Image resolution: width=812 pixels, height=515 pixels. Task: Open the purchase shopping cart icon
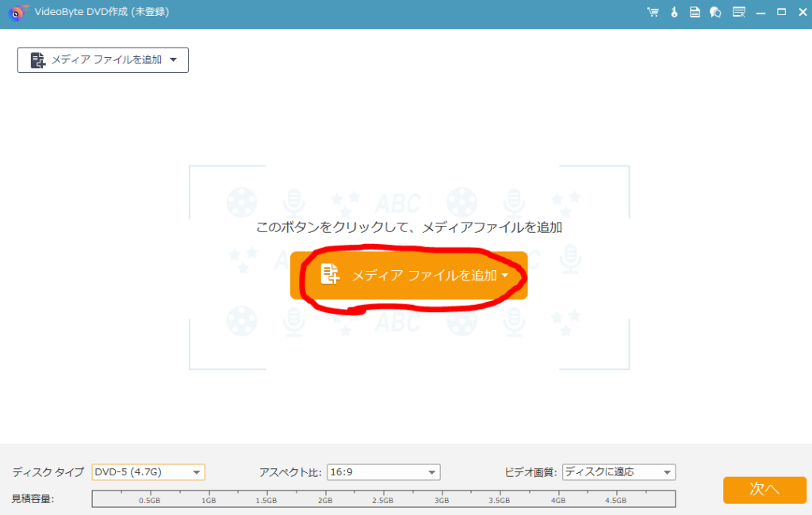[x=652, y=12]
